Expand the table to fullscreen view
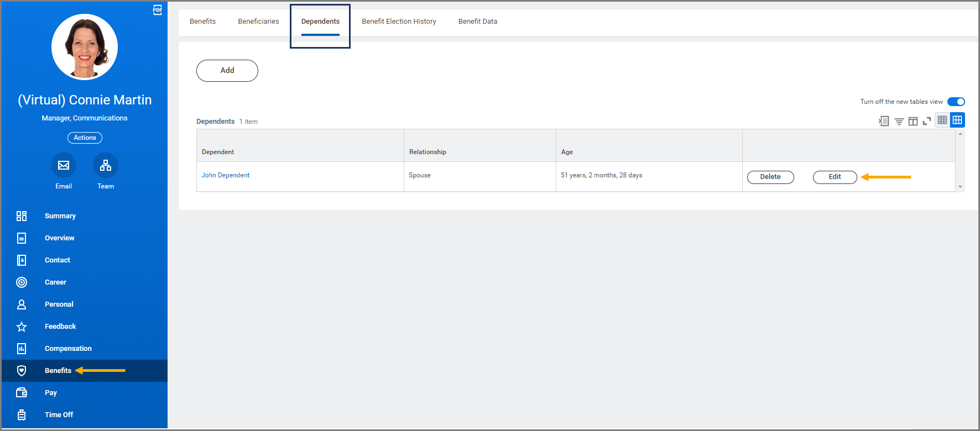The image size is (980, 431). point(927,121)
